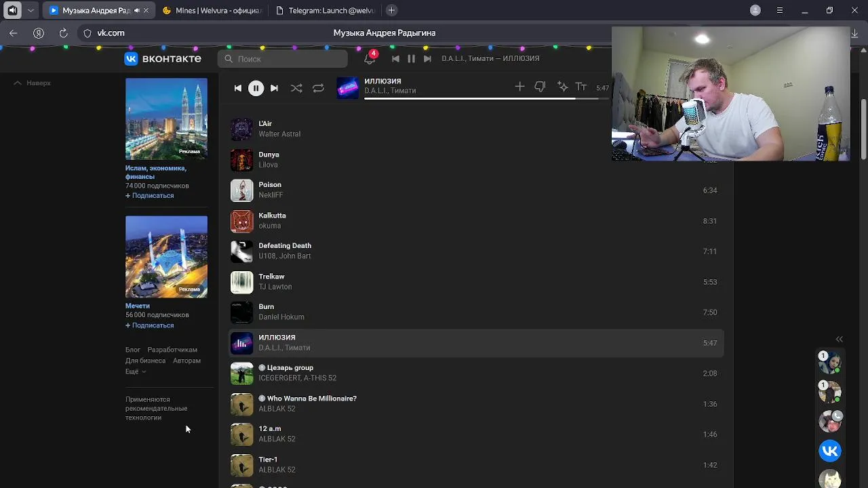Play Who Wanna Be Millionaire? track
Image resolution: width=868 pixels, height=488 pixels.
[477, 403]
